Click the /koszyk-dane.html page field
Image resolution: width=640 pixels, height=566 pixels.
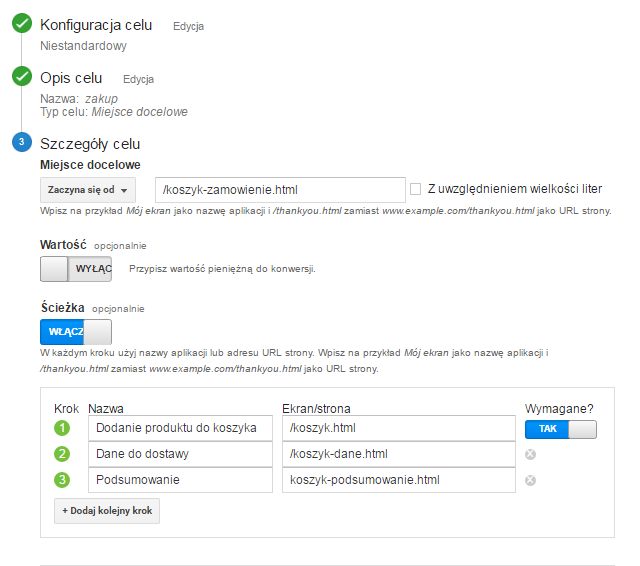[x=398, y=454]
